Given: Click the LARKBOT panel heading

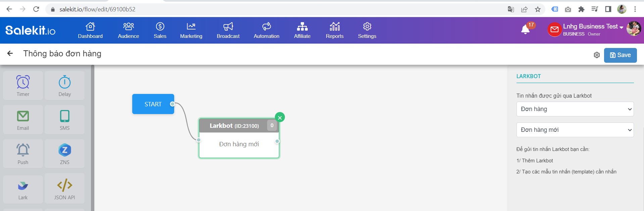Looking at the screenshot, I should (x=529, y=76).
